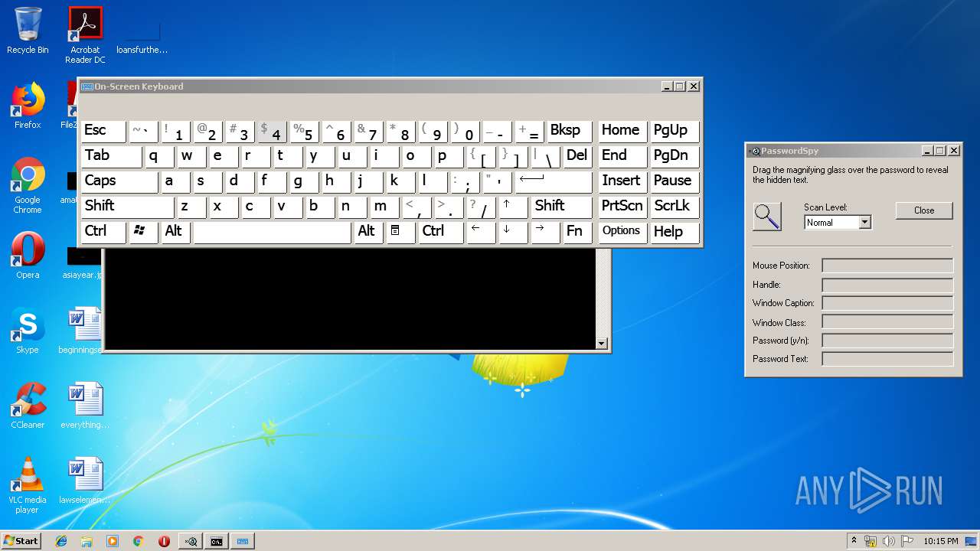Screen dimensions: 980x551
Task: Tap the letter m key
Action: tap(384, 207)
